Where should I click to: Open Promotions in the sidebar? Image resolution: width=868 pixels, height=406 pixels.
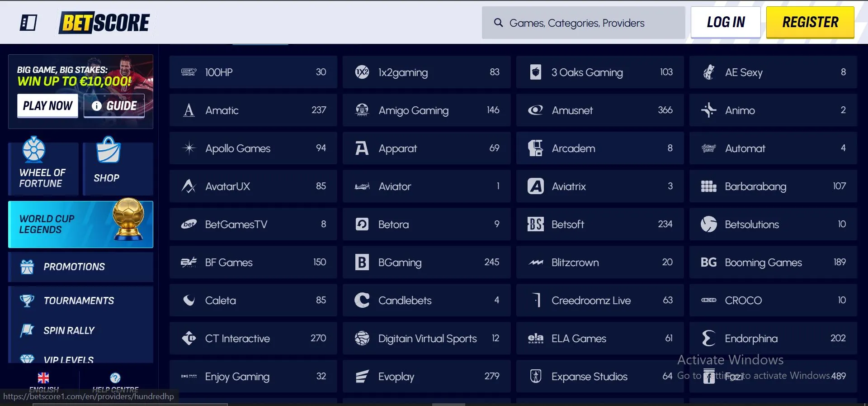tap(80, 267)
